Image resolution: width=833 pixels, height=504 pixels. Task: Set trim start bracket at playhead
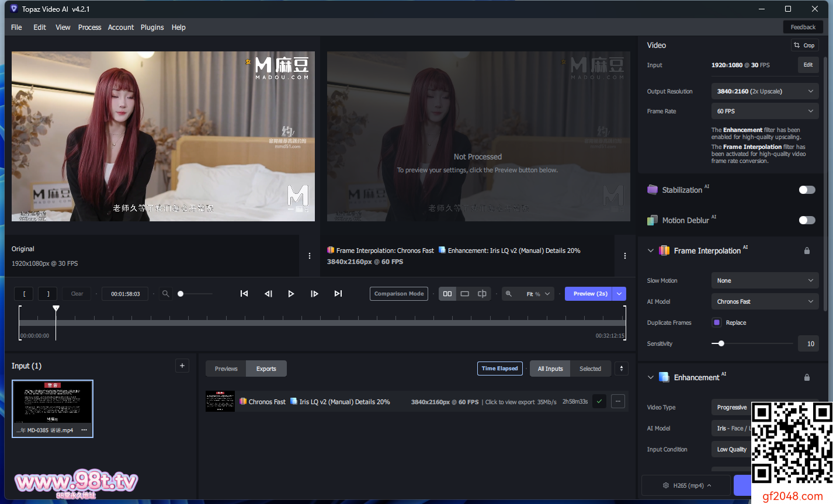point(24,294)
